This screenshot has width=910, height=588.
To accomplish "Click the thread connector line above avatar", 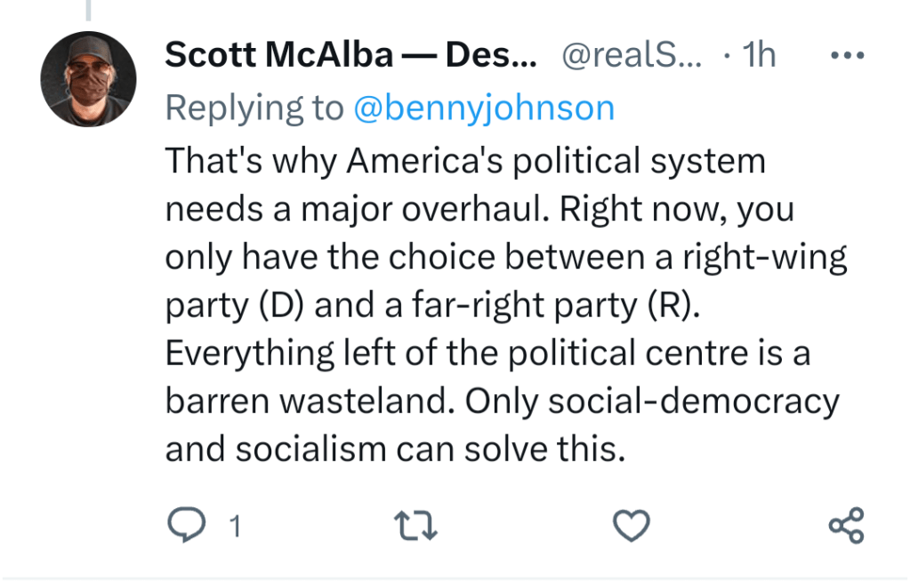I will pyautogui.click(x=88, y=11).
